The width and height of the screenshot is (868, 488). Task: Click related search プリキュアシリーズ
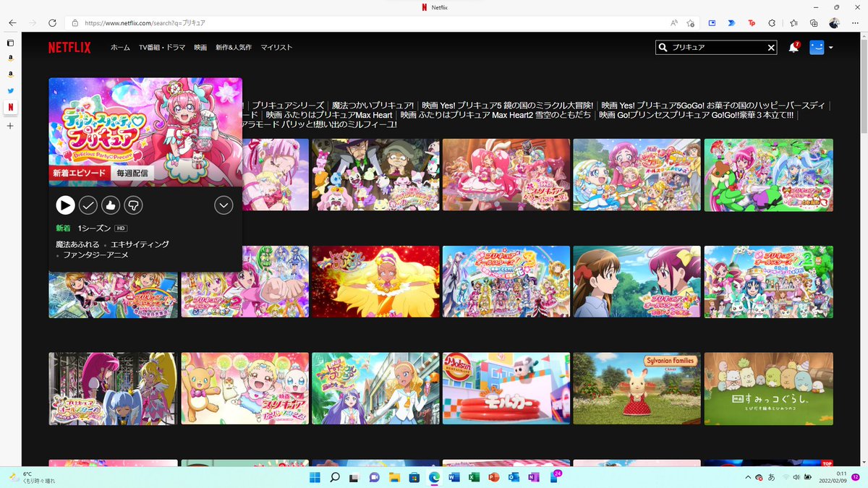pos(288,106)
